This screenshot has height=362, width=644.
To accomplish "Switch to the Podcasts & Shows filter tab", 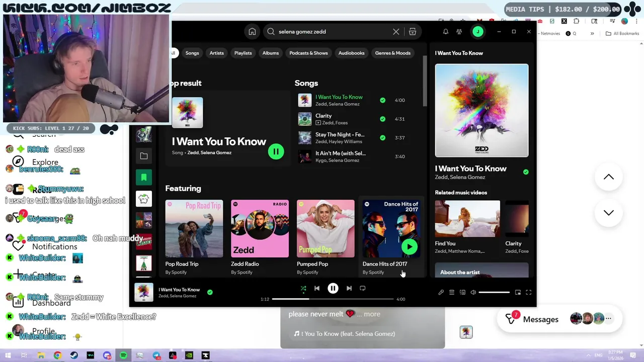I will click(308, 53).
